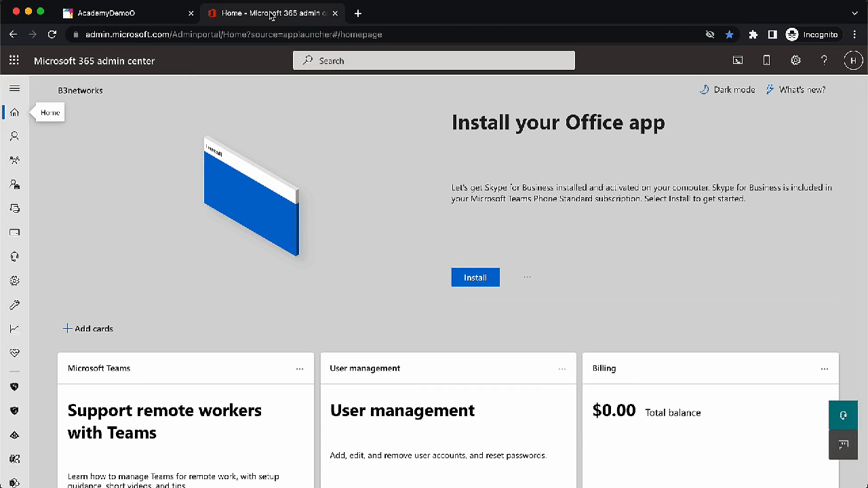Viewport: 868px width, 488px height.
Task: Open Health heart icon in the sidebar
Action: tap(14, 353)
